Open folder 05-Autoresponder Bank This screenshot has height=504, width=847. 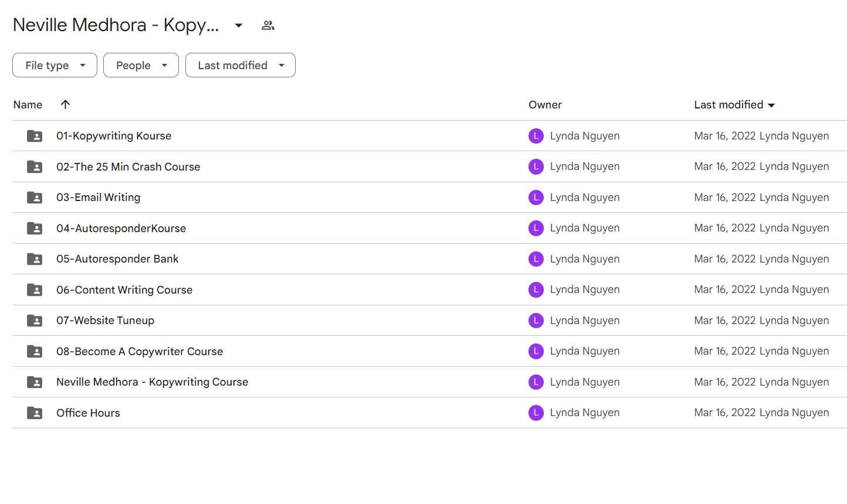tap(117, 259)
